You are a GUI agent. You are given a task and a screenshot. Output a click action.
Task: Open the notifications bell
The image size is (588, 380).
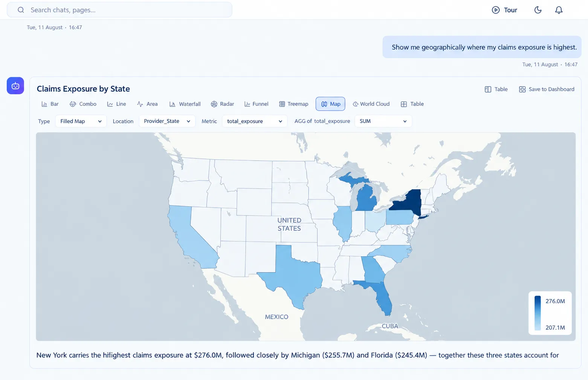point(559,10)
